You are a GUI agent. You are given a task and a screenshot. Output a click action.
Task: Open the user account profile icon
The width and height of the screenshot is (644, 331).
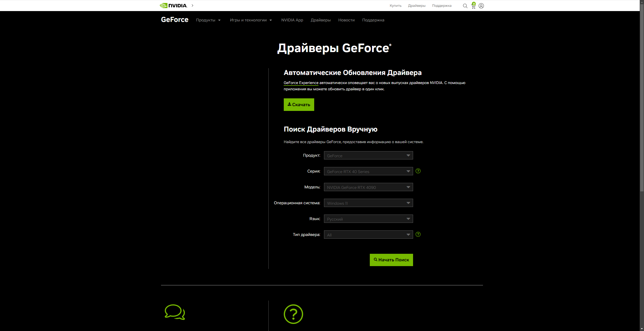coord(481,6)
